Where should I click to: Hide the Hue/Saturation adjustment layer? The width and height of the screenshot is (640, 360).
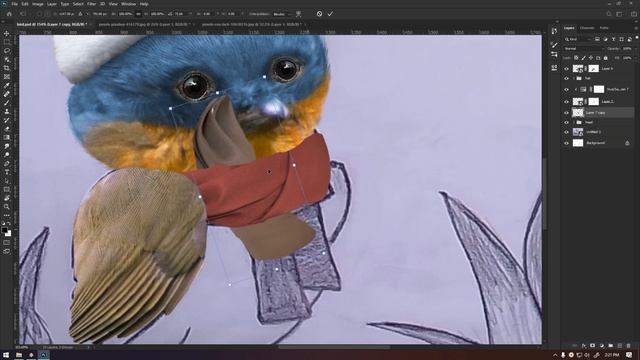pos(566,89)
